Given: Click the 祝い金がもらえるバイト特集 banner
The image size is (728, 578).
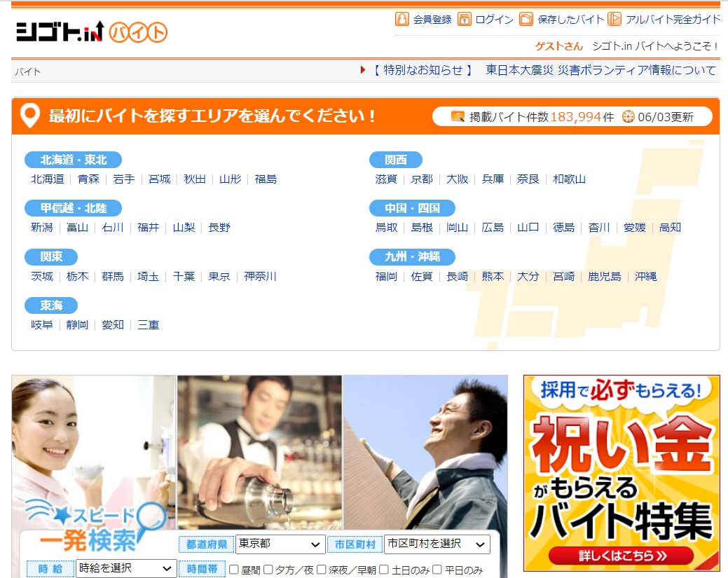Looking at the screenshot, I should pos(621,473).
